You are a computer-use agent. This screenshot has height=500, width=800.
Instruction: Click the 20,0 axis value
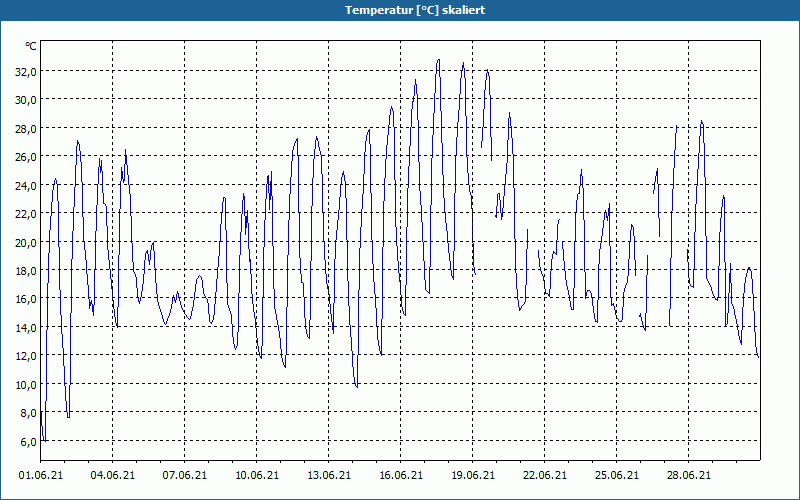click(26, 242)
